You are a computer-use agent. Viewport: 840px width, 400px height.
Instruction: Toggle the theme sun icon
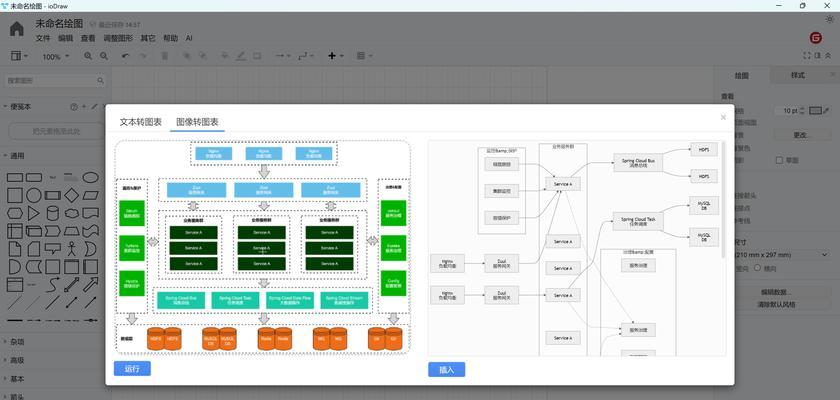(829, 19)
